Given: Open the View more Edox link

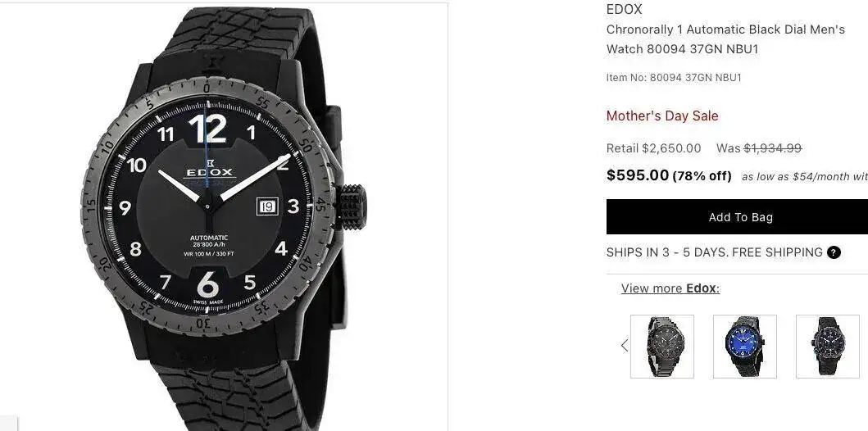Looking at the screenshot, I should [x=670, y=288].
